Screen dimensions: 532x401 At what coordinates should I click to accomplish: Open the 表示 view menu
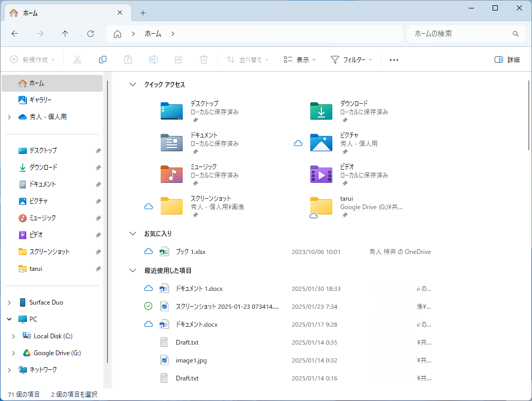click(x=299, y=60)
